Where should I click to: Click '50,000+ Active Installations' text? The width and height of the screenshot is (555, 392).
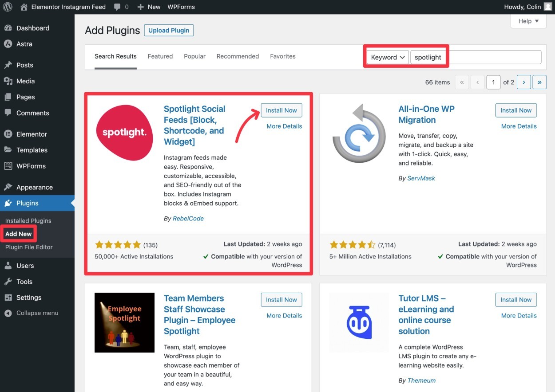pos(134,256)
